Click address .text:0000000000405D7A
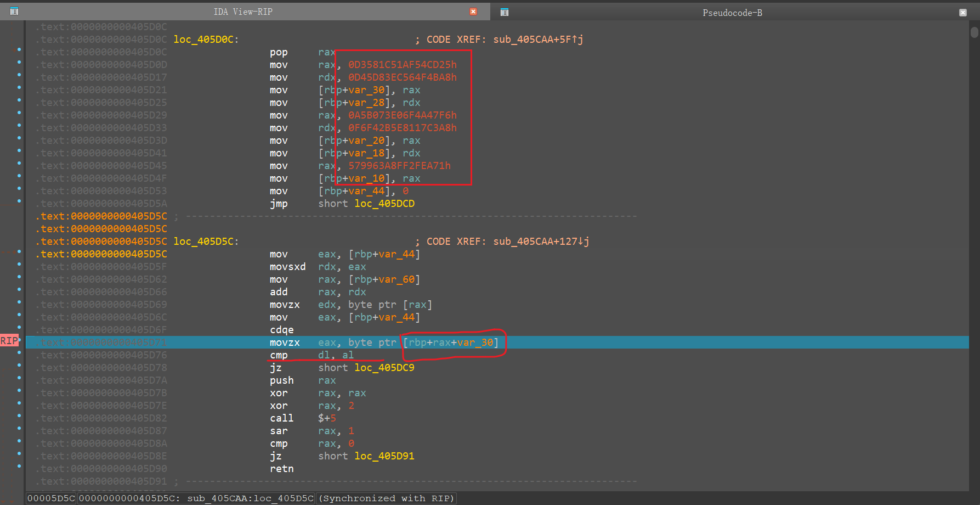The width and height of the screenshot is (980, 505). tap(101, 380)
